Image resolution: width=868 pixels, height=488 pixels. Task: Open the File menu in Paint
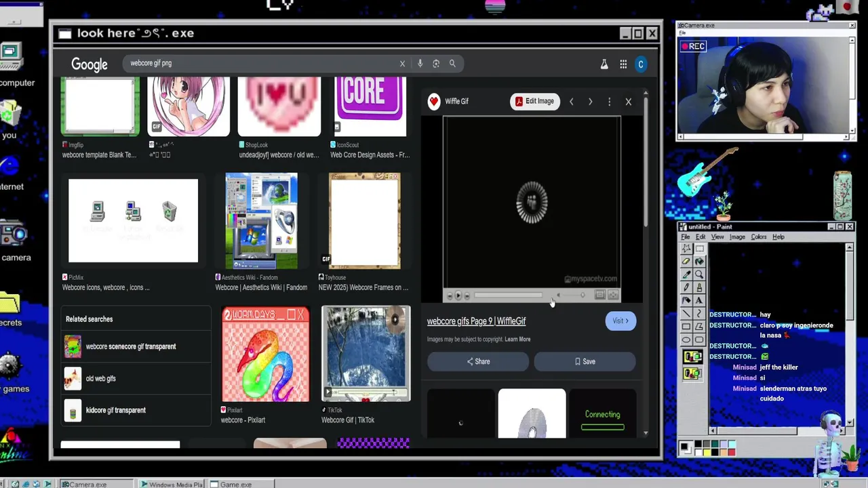click(686, 237)
